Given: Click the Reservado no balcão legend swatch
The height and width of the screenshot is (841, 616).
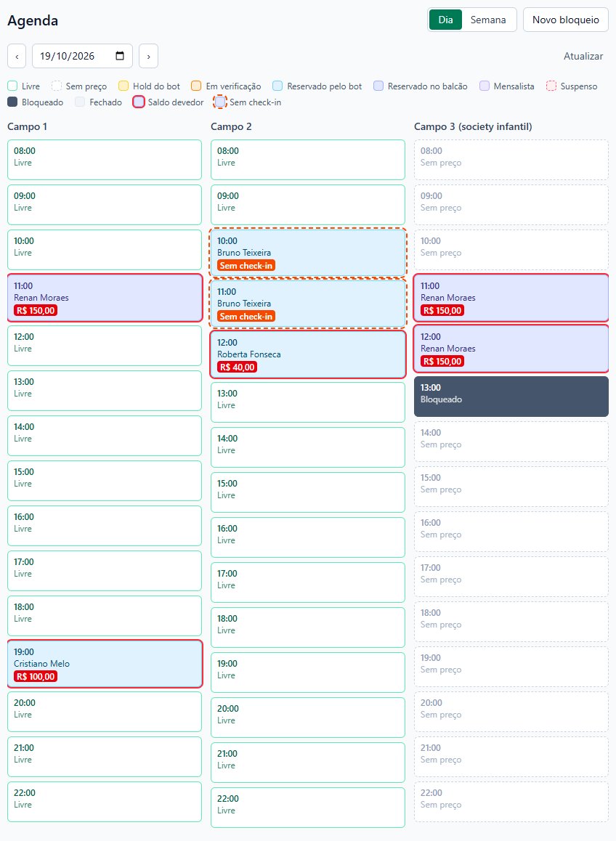Looking at the screenshot, I should (378, 86).
